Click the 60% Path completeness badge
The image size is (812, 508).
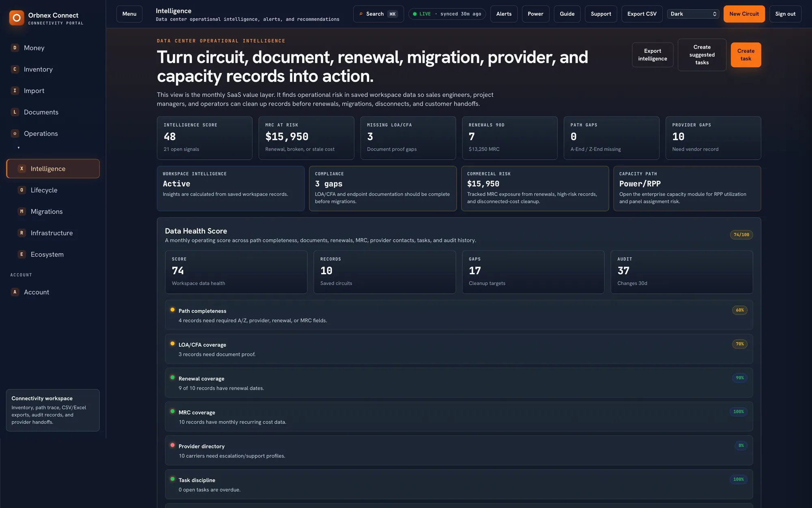(740, 310)
